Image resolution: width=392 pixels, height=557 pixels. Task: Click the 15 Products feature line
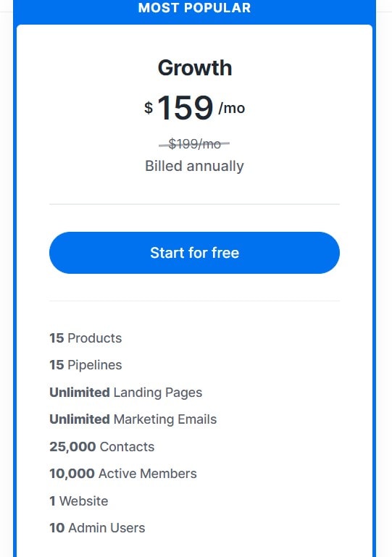pos(86,338)
